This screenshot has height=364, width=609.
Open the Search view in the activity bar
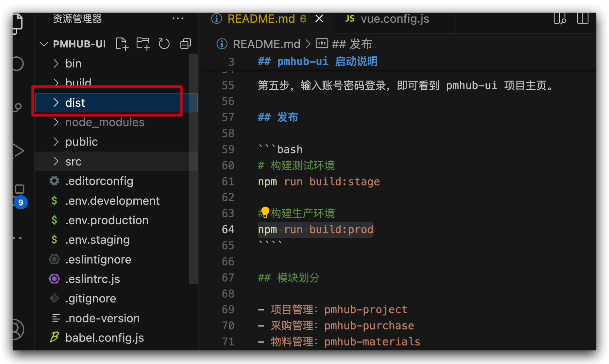coord(20,64)
